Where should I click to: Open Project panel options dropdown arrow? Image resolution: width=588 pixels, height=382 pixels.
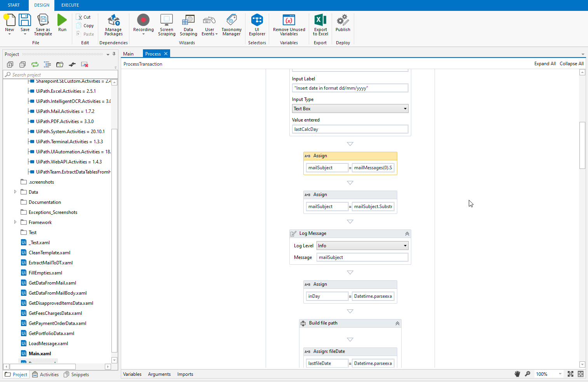[108, 54]
